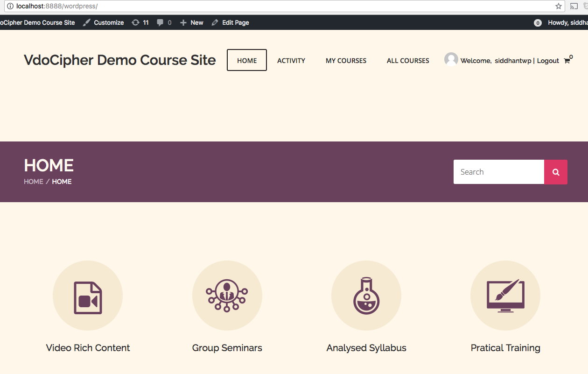Open ALL COURSES in the navigation
The image size is (588, 374).
point(408,61)
